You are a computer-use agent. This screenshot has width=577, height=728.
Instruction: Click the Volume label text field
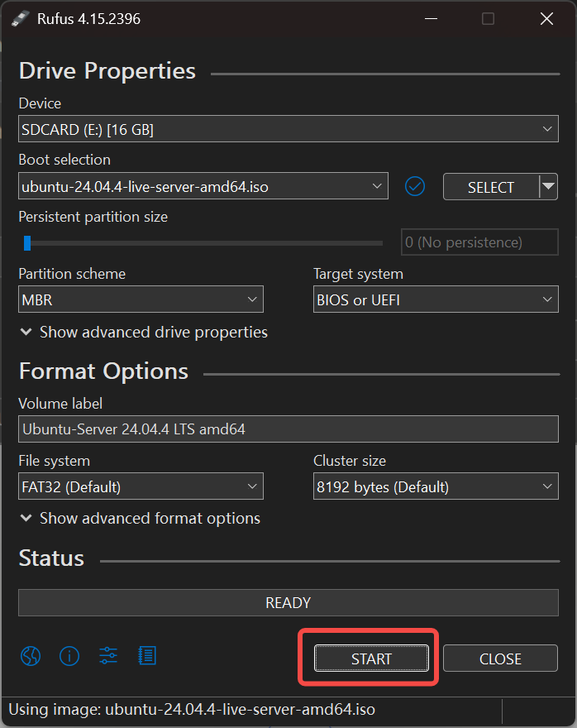[288, 429]
